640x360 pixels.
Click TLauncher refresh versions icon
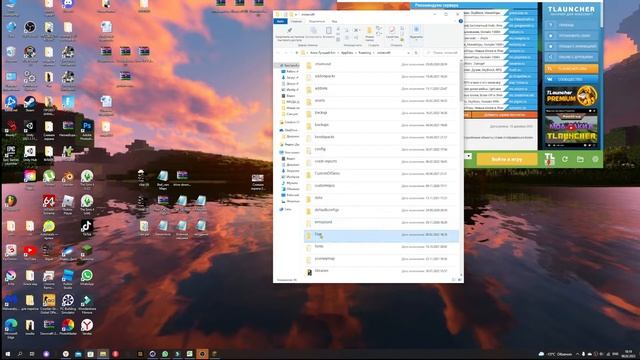pos(565,159)
